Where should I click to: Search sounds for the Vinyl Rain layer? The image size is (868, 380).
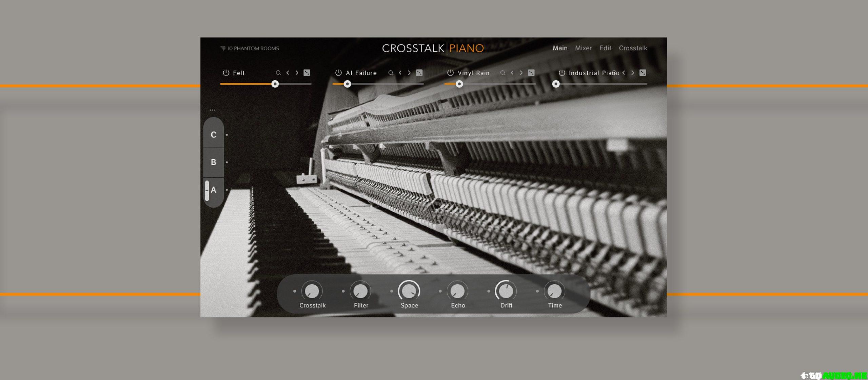pos(503,73)
